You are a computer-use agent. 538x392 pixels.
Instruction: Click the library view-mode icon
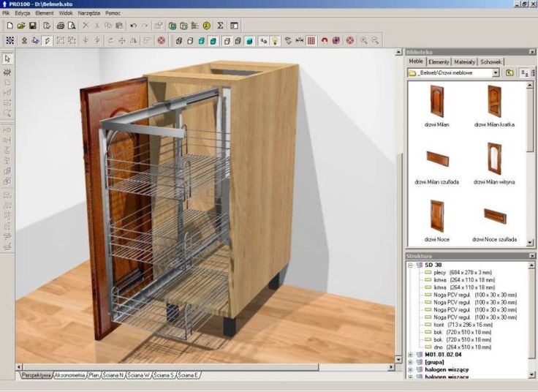[x=525, y=73]
